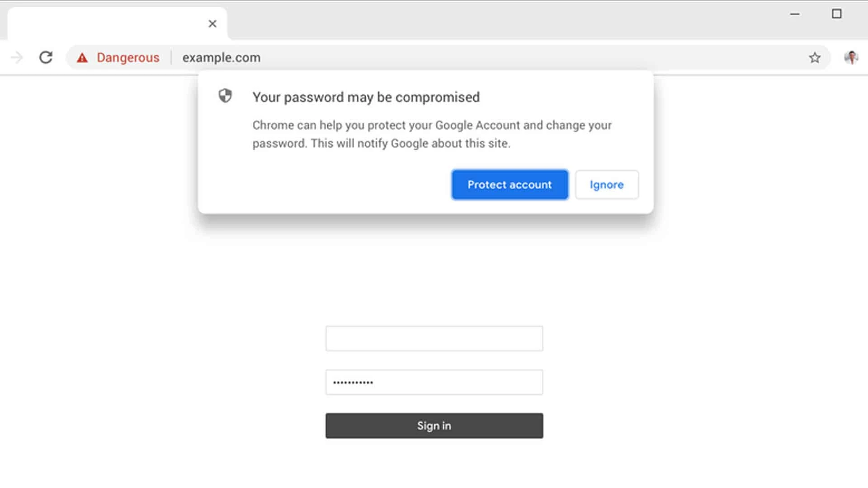Screen dimensions: 868x488
Task: Dismiss the warning with the Ignore button
Action: pos(607,184)
